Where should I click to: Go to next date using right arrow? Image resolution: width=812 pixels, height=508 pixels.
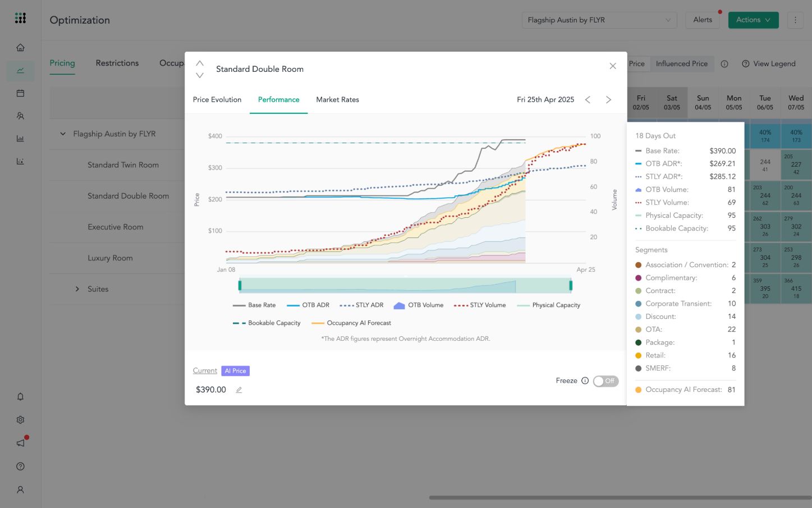608,100
